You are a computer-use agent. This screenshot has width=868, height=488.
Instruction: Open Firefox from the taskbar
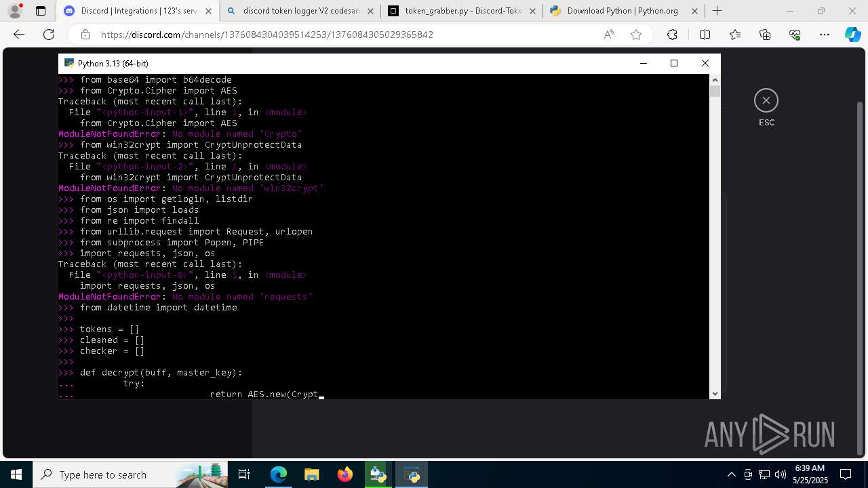click(x=345, y=474)
